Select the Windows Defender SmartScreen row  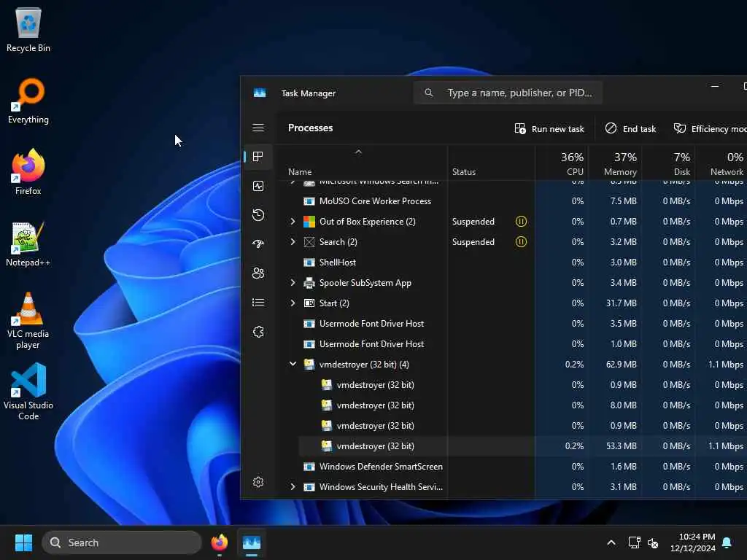click(x=513, y=467)
